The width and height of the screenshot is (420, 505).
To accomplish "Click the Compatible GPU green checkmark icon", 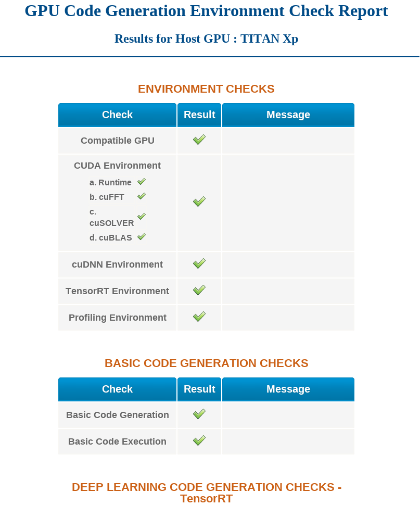I will pyautogui.click(x=199, y=139).
